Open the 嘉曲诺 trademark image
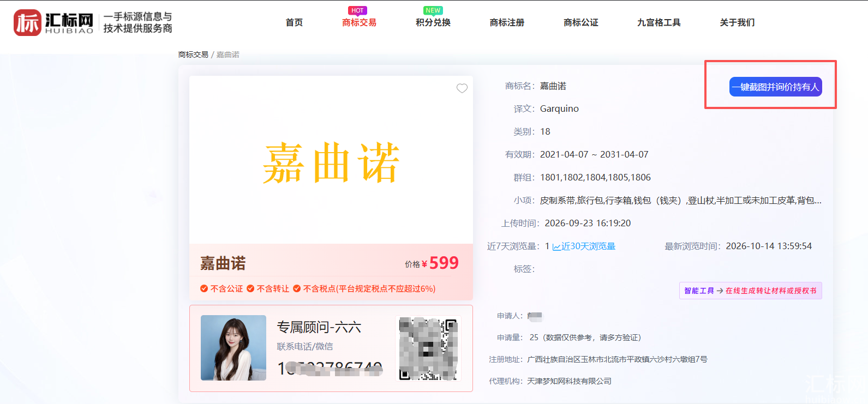The height and width of the screenshot is (404, 868). click(331, 160)
